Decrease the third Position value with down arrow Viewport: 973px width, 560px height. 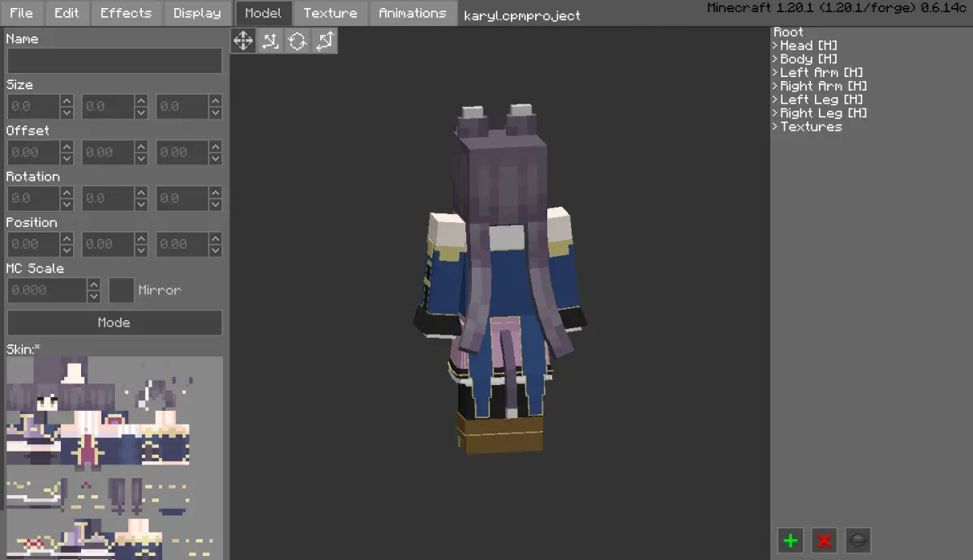tap(216, 250)
